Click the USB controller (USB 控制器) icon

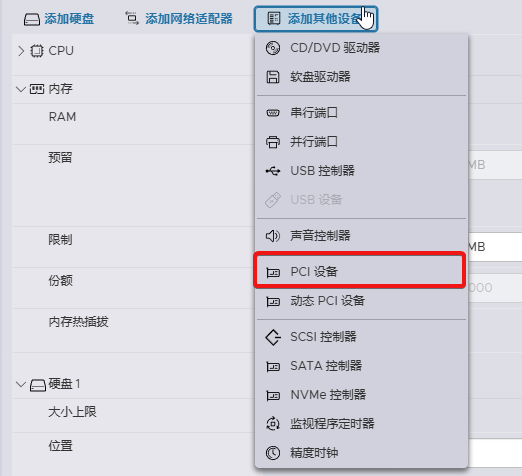click(273, 171)
